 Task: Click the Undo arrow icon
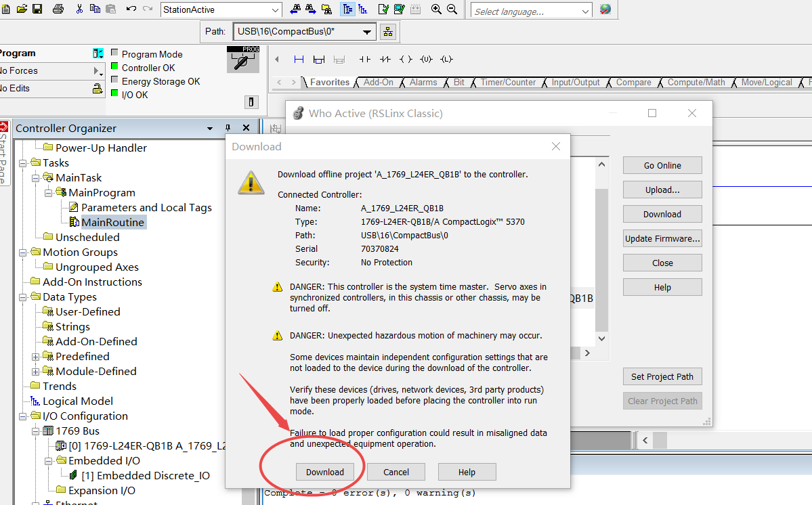[131, 9]
